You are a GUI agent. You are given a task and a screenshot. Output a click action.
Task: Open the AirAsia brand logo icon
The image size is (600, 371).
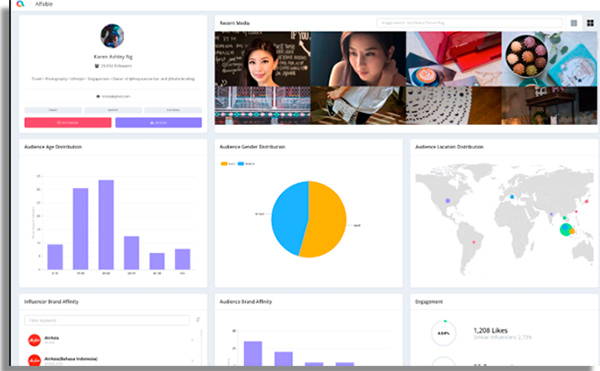click(x=34, y=340)
